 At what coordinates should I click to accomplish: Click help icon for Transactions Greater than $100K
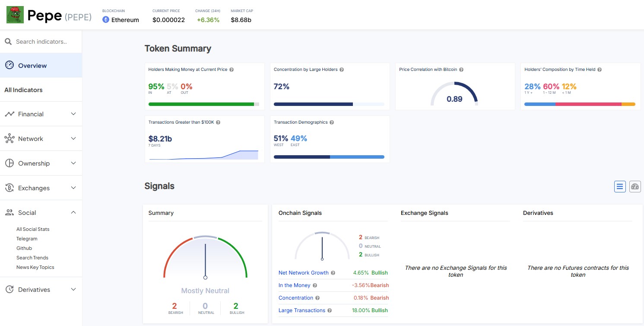218,122
